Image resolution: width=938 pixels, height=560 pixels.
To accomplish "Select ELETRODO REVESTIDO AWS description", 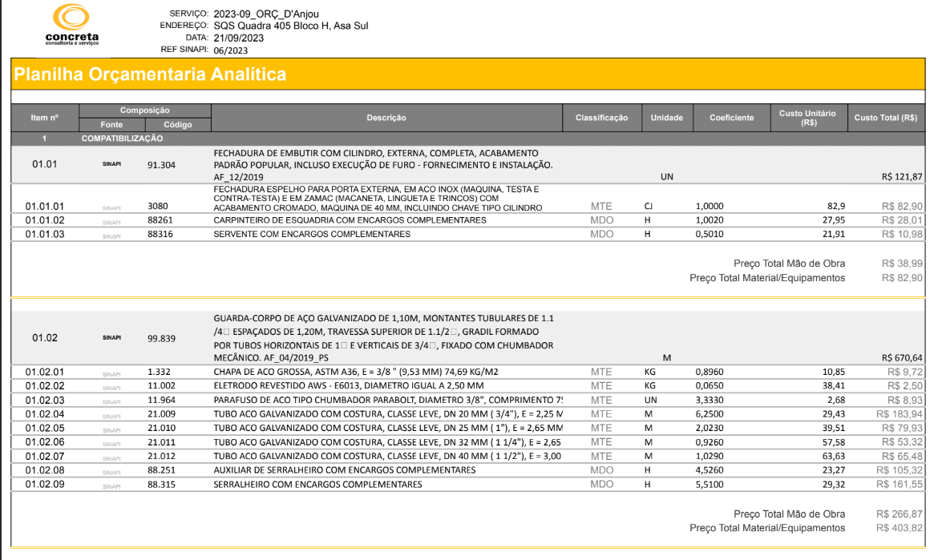I will coord(349,386).
